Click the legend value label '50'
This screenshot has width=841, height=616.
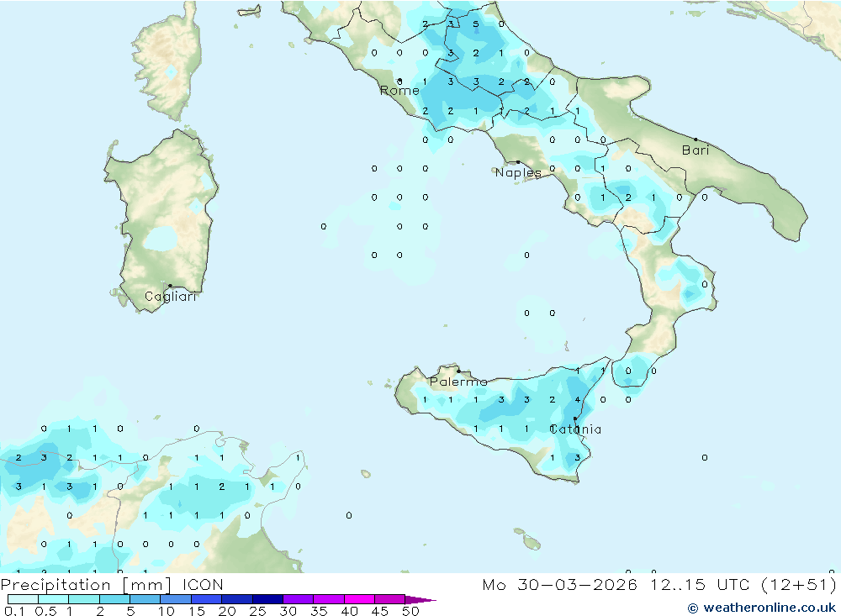tap(410, 611)
